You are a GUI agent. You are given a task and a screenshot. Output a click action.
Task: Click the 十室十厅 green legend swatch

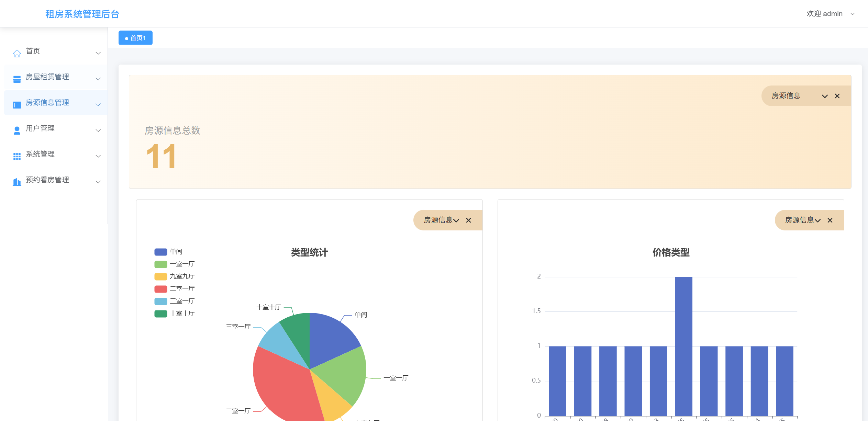tap(160, 314)
